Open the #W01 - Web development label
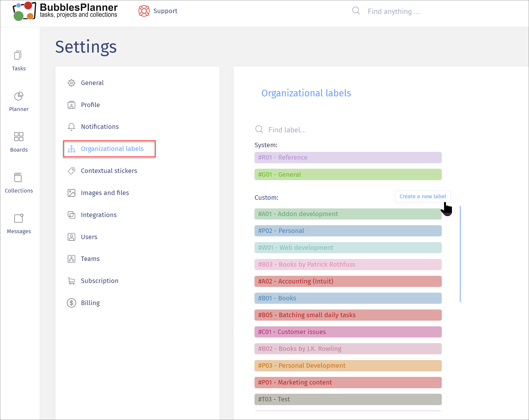Screen dimensions: 529x420 pos(348,248)
